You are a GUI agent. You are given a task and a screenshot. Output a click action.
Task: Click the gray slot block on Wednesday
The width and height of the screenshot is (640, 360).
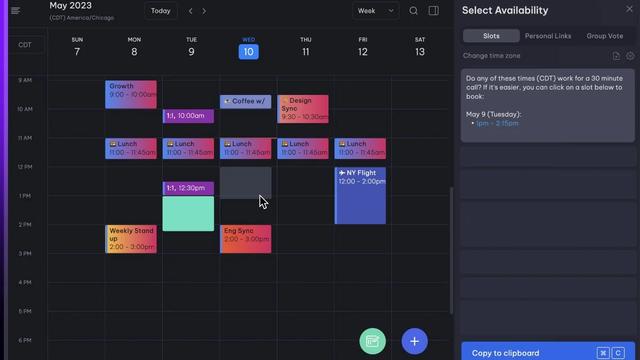coord(245,183)
